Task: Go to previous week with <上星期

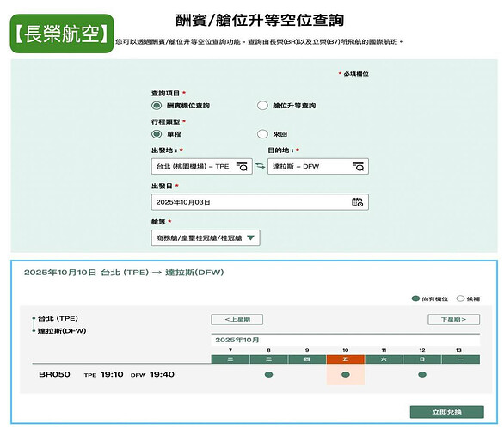Action: pyautogui.click(x=237, y=319)
